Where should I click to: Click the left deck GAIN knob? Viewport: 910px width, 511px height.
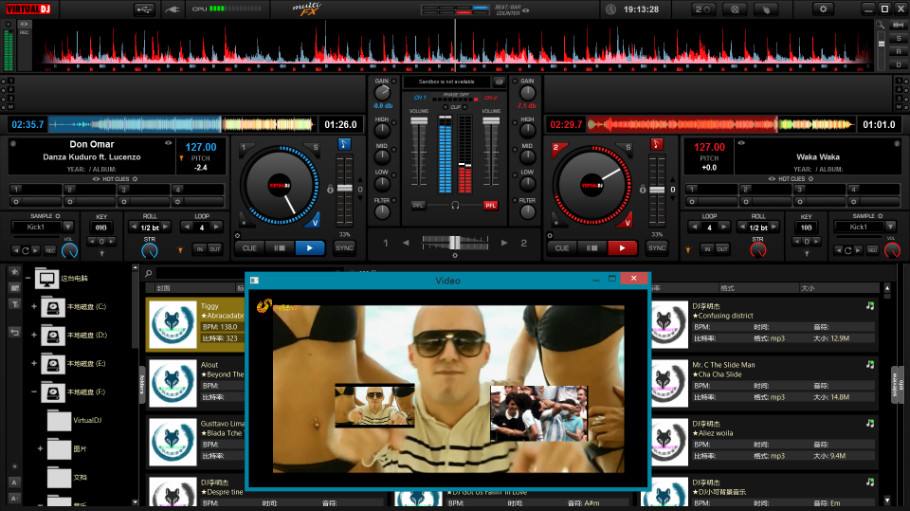coord(382,92)
